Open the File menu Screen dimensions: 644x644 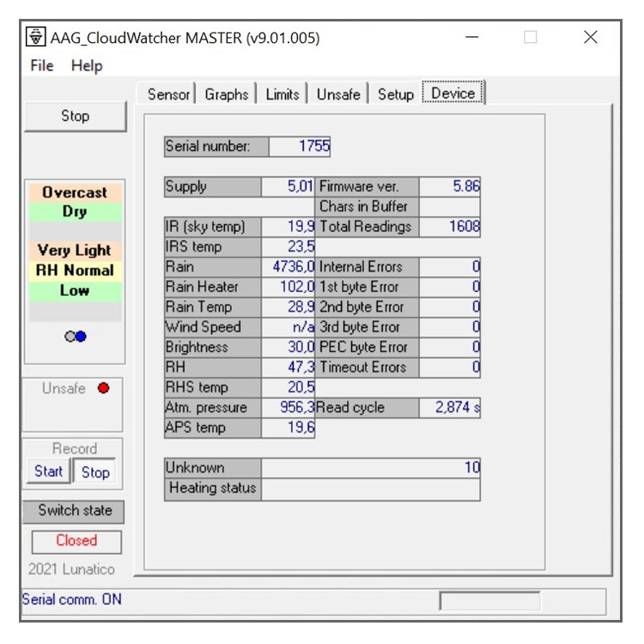coord(42,66)
